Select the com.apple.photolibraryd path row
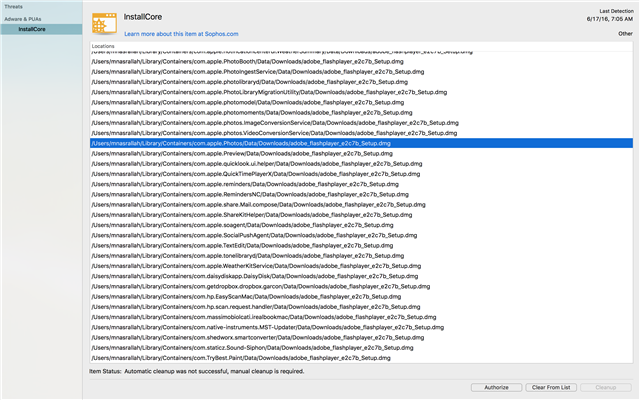Image resolution: width=640 pixels, height=400 pixels. [x=361, y=82]
